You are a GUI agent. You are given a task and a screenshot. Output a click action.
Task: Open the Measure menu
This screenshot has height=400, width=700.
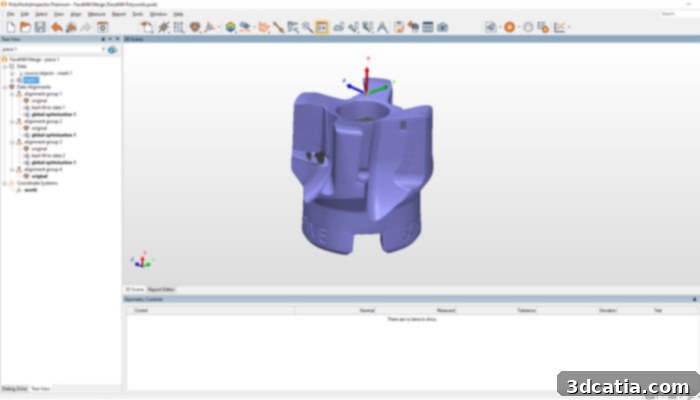pos(96,14)
